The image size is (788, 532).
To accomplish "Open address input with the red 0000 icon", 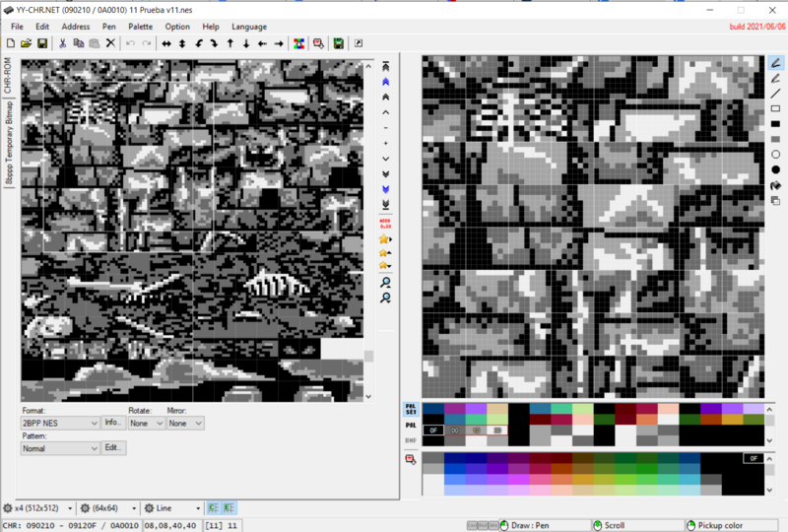I will click(x=385, y=224).
